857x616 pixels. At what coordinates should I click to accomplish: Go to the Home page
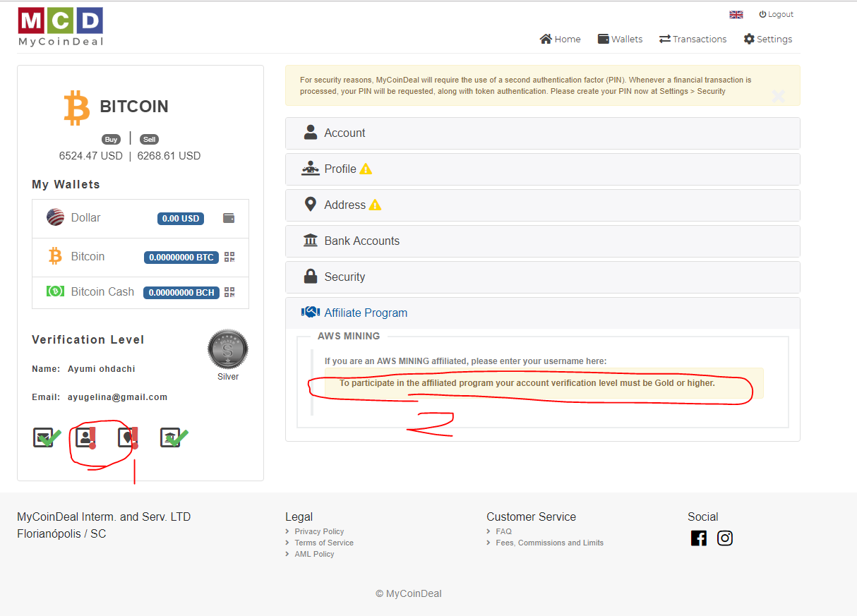click(x=560, y=39)
